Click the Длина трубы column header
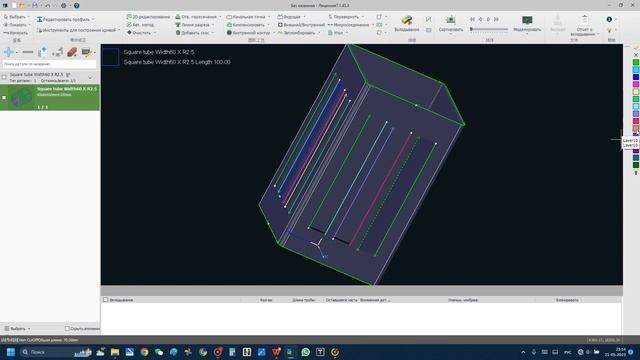Viewport: 640px width, 360px height. [x=304, y=300]
